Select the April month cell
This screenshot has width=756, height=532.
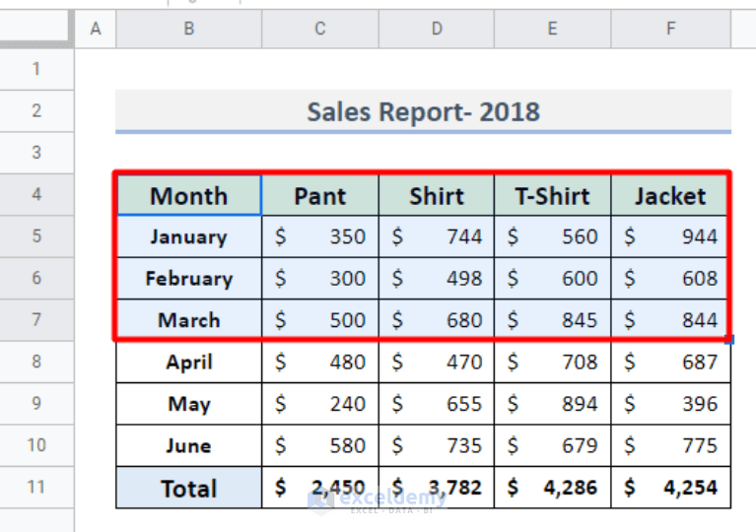coord(189,362)
